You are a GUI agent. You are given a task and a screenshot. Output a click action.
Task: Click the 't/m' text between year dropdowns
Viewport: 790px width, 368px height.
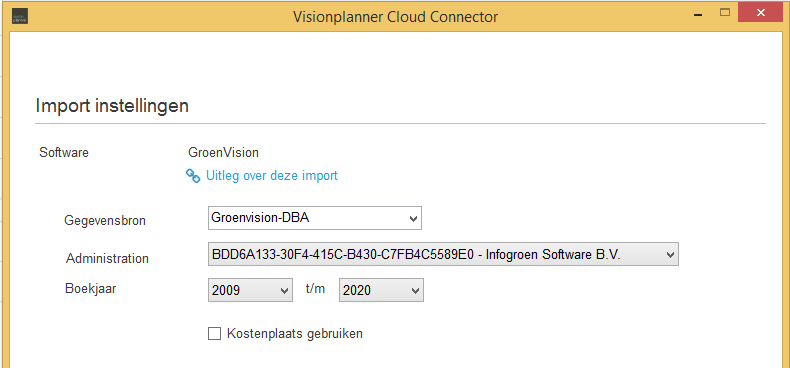click(x=315, y=289)
